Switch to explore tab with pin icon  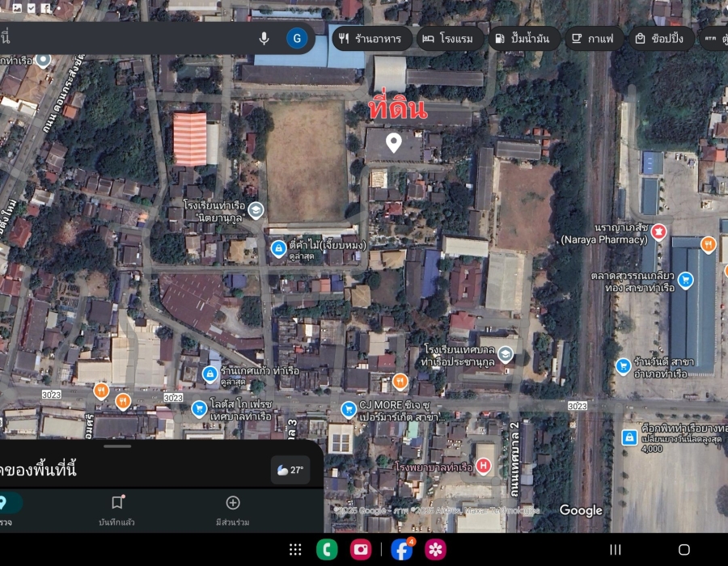[6, 510]
